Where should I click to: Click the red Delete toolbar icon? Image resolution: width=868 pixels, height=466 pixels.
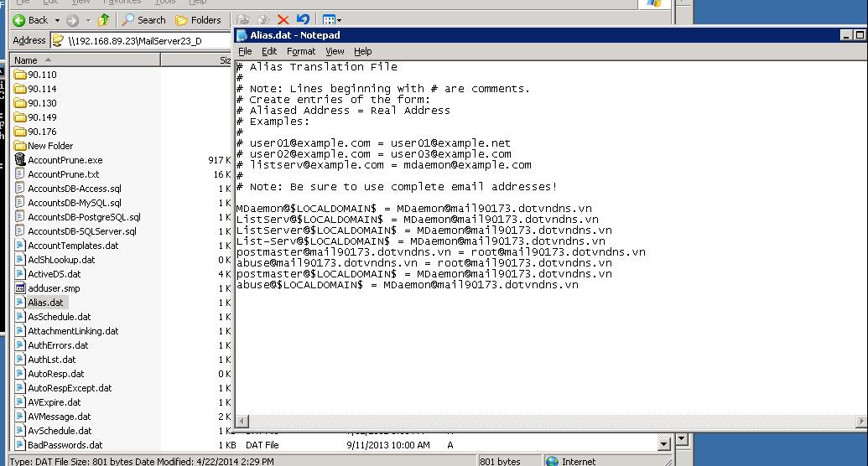[x=283, y=20]
